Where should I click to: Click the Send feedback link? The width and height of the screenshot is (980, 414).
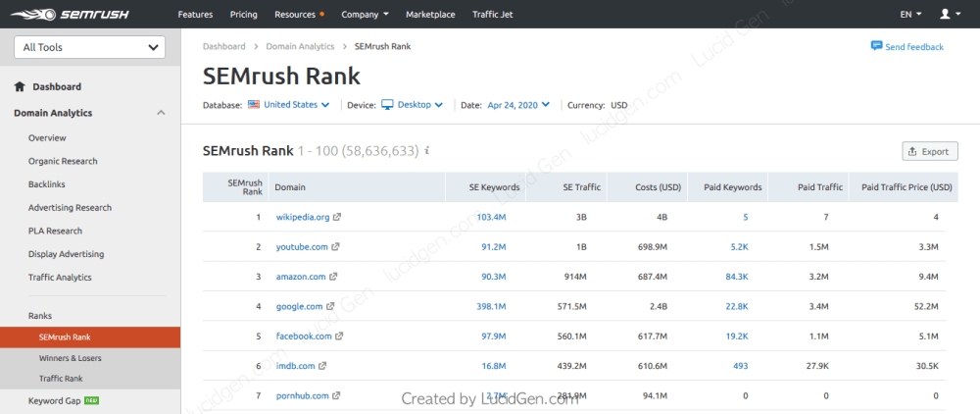914,47
